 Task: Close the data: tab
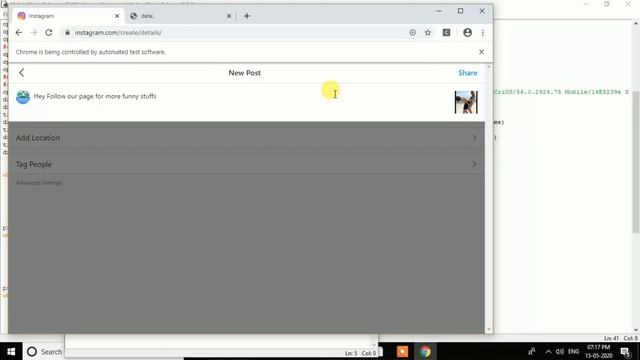(x=229, y=16)
